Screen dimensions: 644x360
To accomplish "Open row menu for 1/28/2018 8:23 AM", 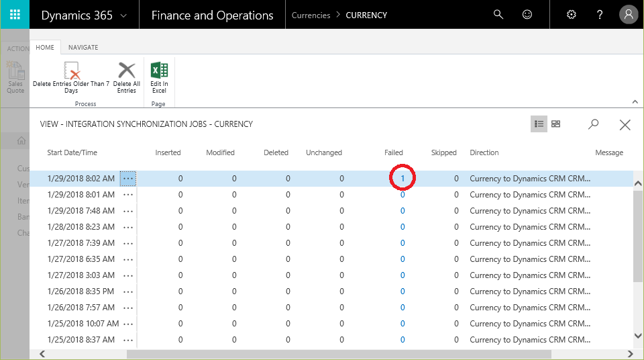I will [x=128, y=227].
